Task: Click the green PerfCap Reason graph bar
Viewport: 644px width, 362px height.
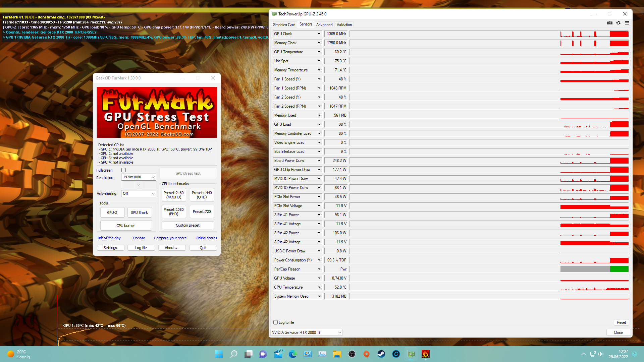Action: pos(619,269)
